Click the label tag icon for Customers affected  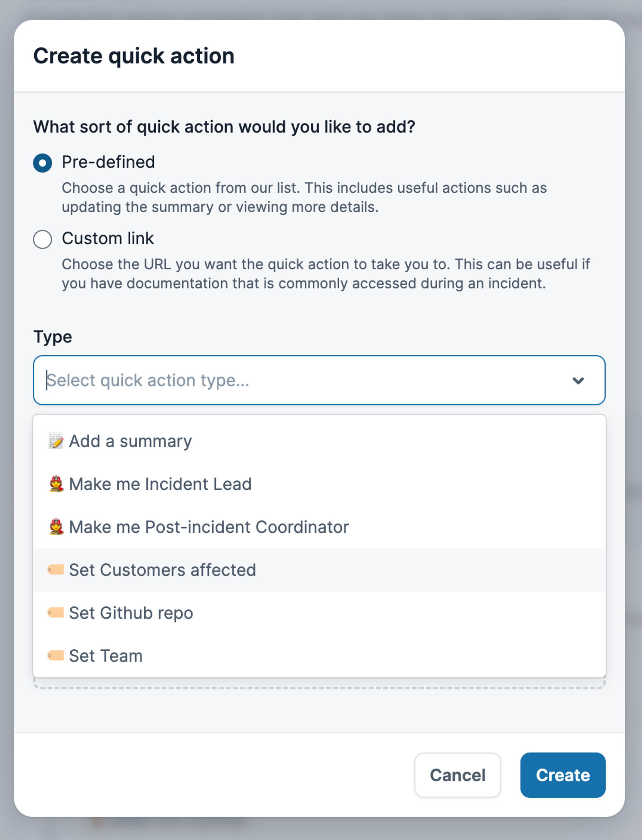click(x=56, y=570)
